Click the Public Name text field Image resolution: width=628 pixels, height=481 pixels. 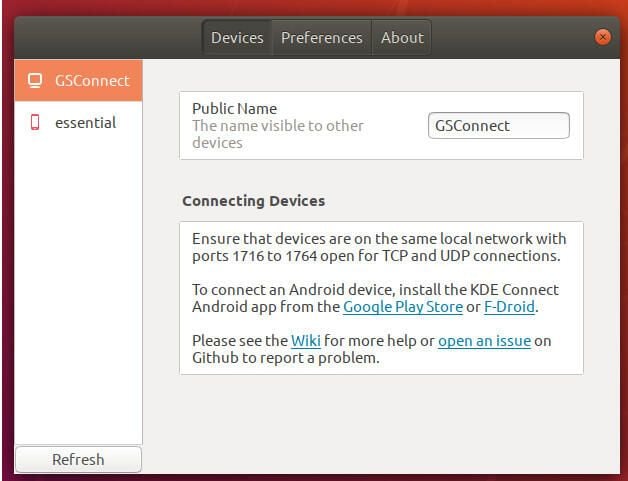click(x=499, y=126)
